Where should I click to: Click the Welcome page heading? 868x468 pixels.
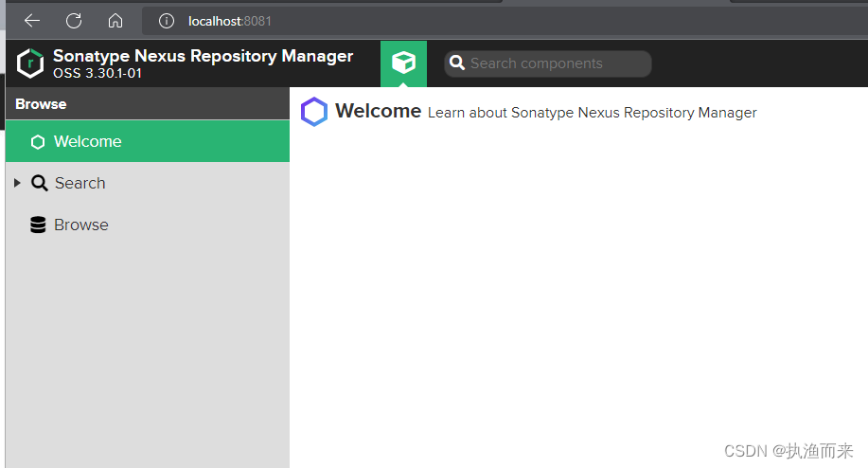click(x=378, y=111)
